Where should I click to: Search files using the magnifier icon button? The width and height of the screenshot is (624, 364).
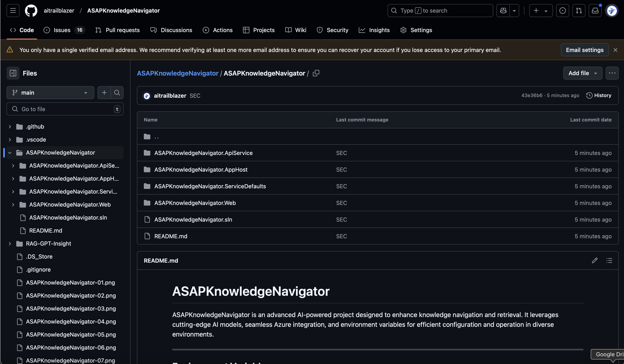point(117,93)
